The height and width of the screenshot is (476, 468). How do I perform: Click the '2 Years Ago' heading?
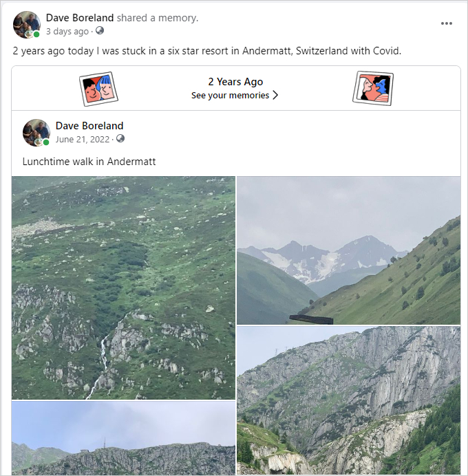235,82
